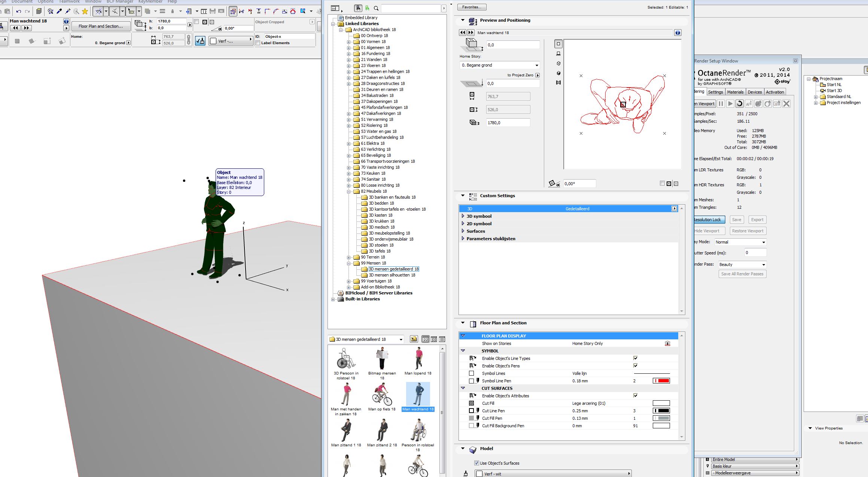868x477 pixels.
Task: Click the magnifier search icon in library browser
Action: point(376,8)
